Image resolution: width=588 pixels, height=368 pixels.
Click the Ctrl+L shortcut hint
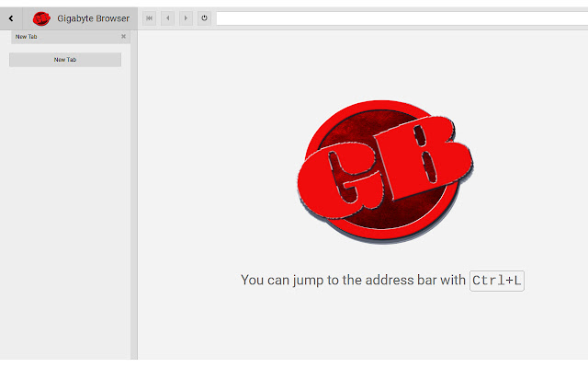tap(497, 281)
